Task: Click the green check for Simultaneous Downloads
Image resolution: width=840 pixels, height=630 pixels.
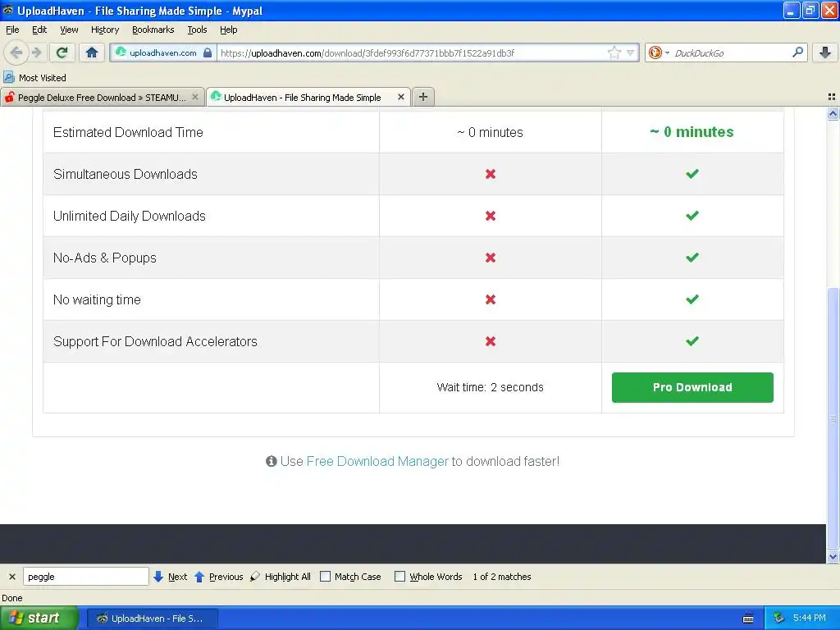Action: pos(692,174)
